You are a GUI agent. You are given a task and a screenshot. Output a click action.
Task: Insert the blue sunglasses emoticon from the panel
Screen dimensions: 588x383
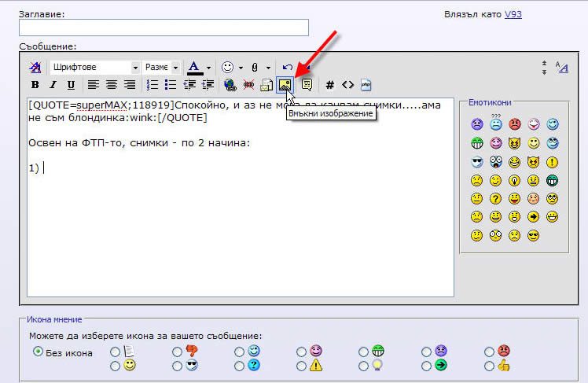(476, 162)
